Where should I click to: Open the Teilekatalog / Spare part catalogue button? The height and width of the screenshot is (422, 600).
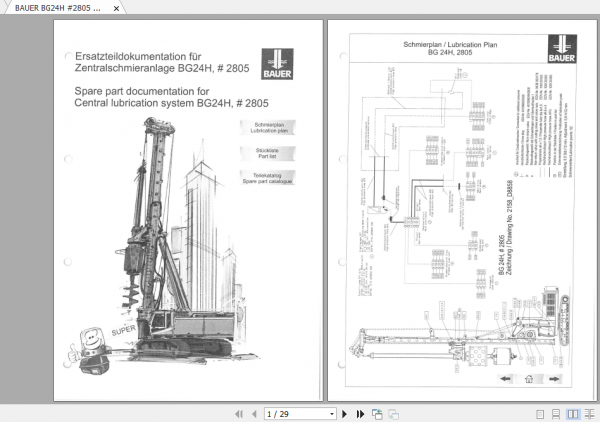267,178
